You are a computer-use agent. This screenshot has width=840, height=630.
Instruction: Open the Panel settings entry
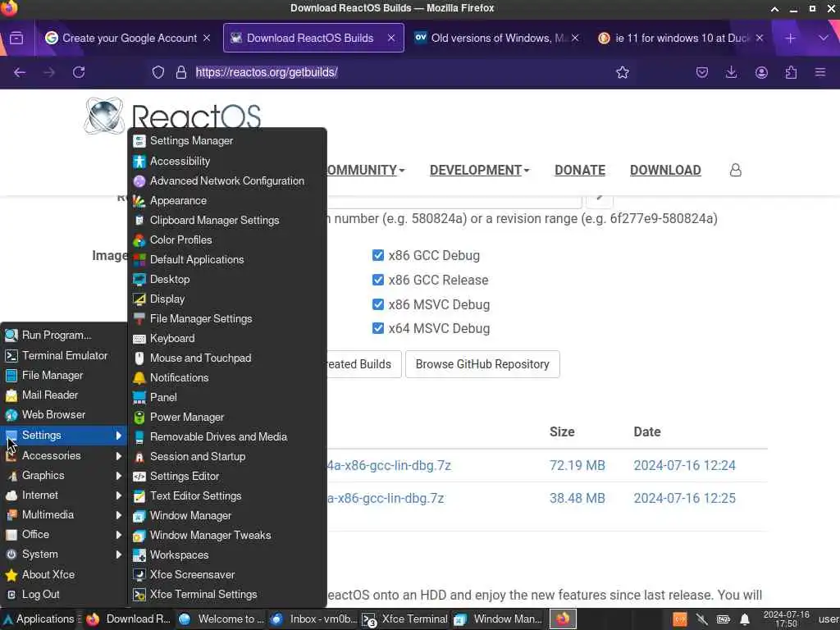[x=227, y=398]
